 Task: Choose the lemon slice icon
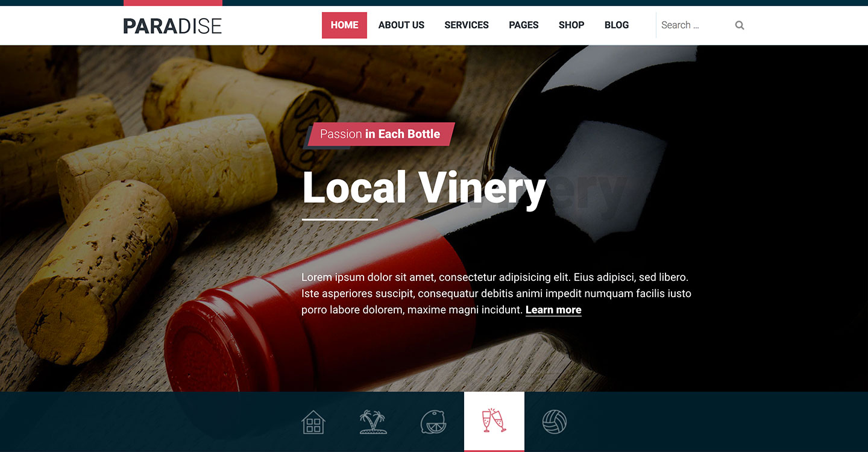434,422
